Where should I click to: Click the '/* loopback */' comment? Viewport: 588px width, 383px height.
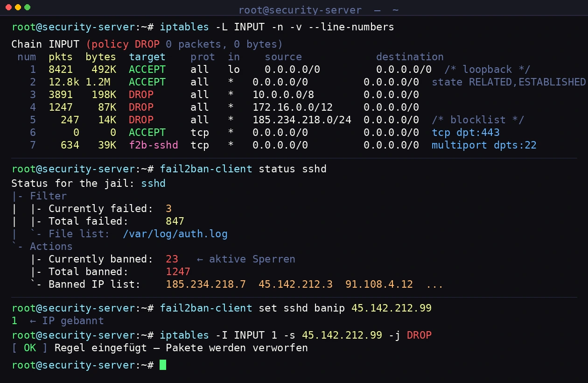pyautogui.click(x=487, y=70)
